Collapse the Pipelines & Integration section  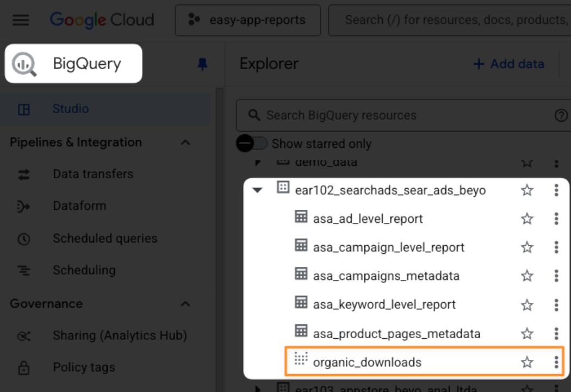pos(185,142)
